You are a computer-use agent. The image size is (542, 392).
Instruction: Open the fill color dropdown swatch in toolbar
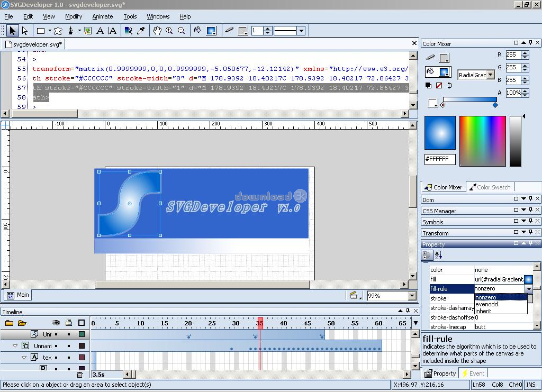tap(211, 31)
